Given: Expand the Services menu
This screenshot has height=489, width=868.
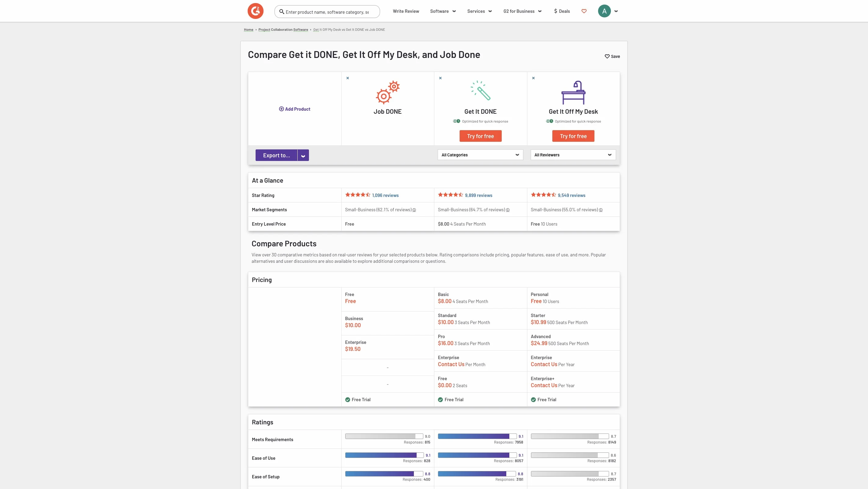Looking at the screenshot, I should (479, 11).
